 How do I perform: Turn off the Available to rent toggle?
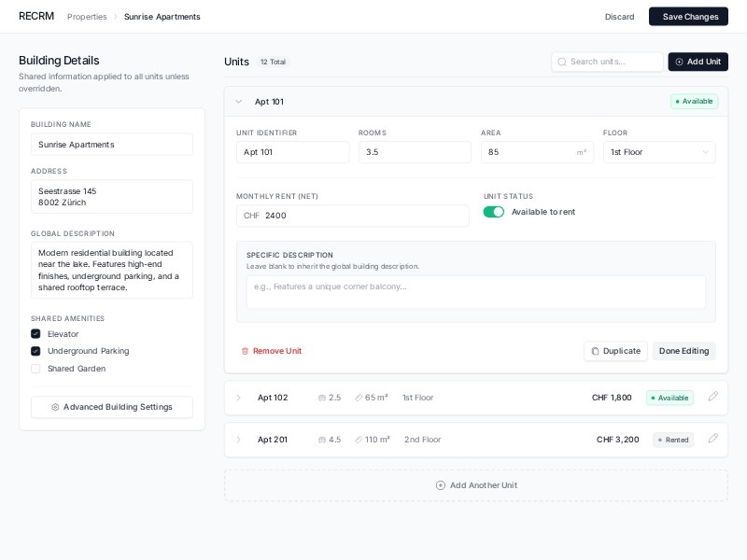[493, 212]
